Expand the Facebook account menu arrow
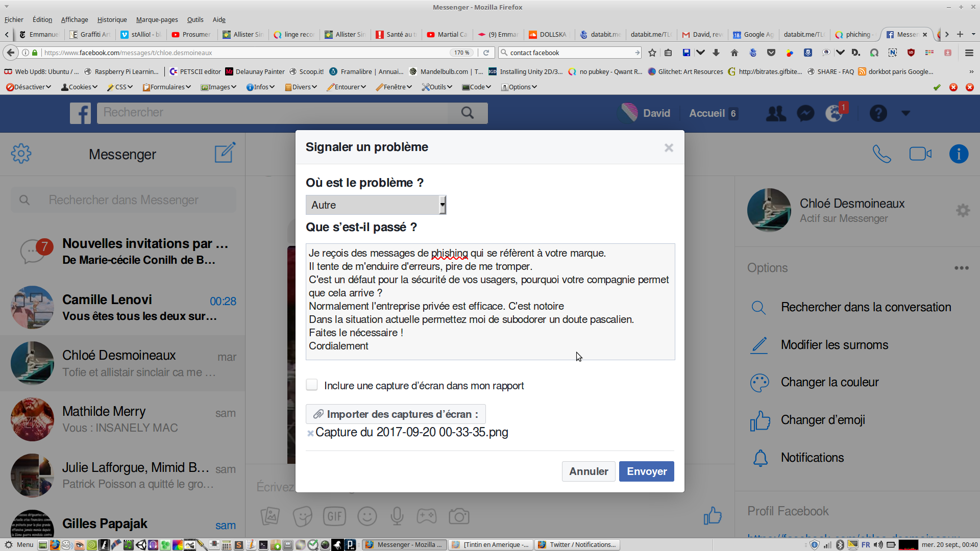The width and height of the screenshot is (980, 551). point(905,113)
